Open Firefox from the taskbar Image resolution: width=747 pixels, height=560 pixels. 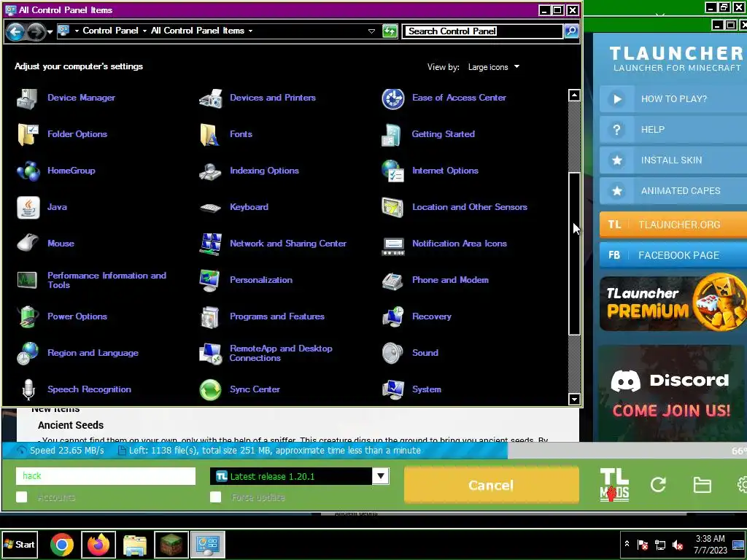coord(98,544)
